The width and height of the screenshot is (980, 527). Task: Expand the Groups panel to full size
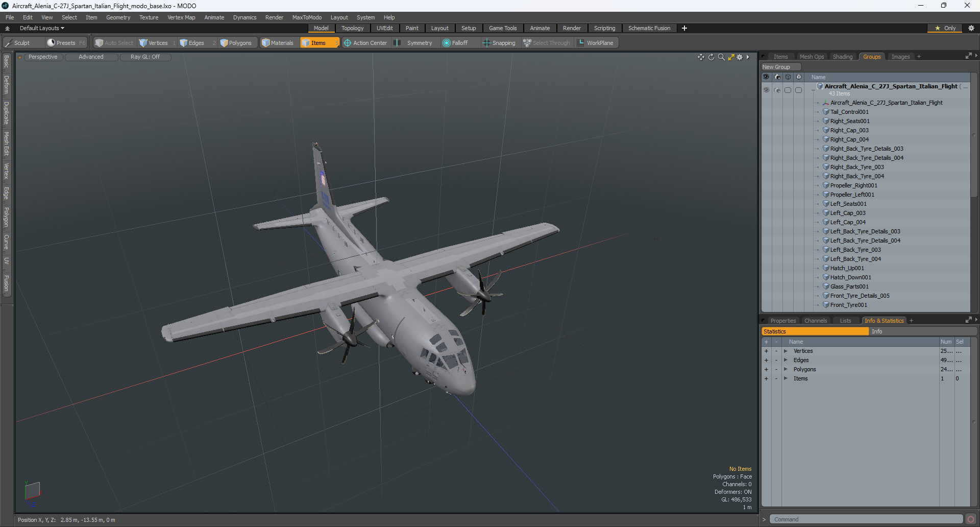pyautogui.click(x=968, y=56)
